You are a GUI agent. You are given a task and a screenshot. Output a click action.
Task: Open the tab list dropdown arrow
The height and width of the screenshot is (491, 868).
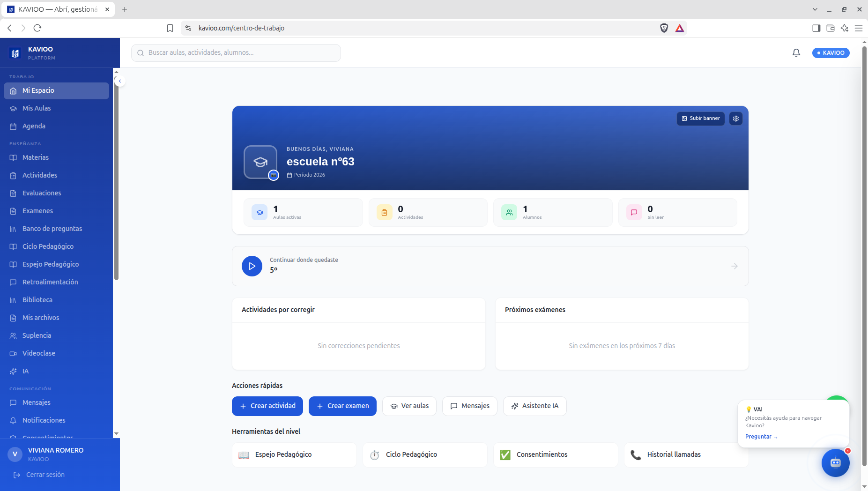click(x=815, y=9)
